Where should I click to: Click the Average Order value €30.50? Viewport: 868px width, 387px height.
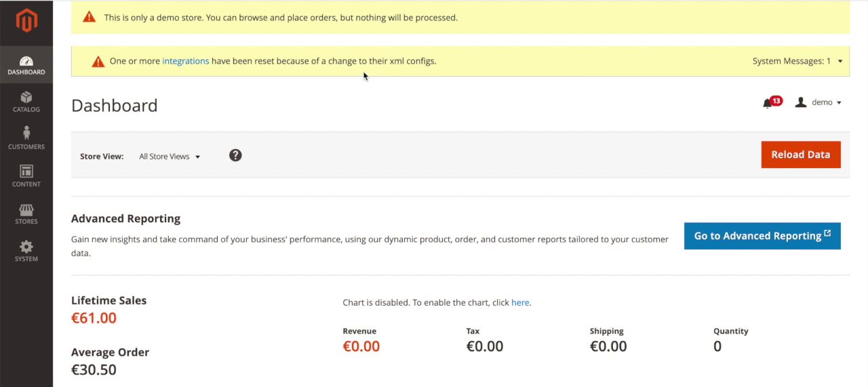point(94,370)
